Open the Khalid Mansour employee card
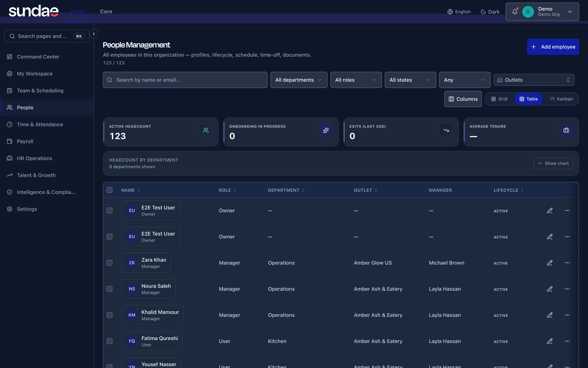Image resolution: width=588 pixels, height=368 pixels. pos(152,315)
